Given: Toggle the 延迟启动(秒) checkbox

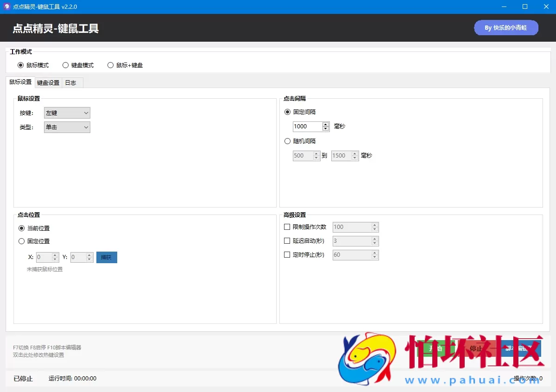Looking at the screenshot, I should [x=287, y=241].
